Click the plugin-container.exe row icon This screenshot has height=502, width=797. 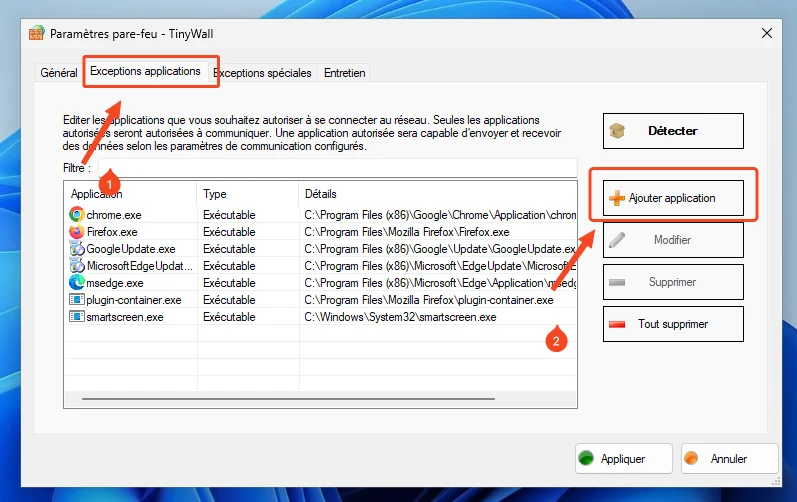[77, 299]
